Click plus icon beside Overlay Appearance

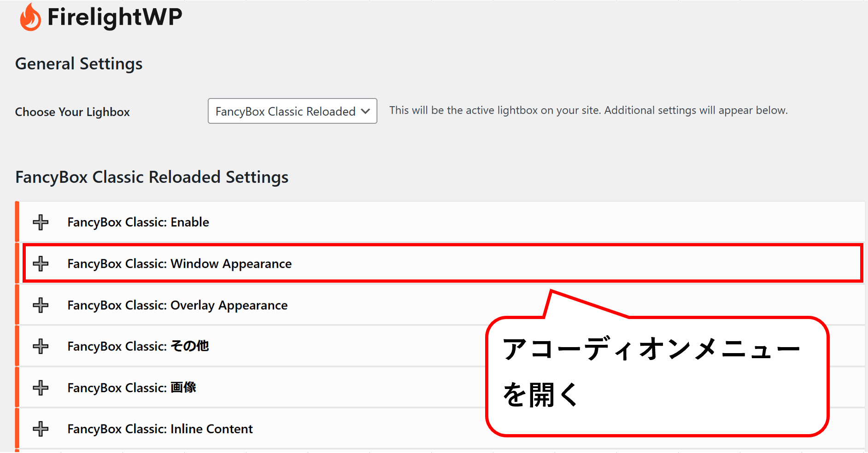41,305
